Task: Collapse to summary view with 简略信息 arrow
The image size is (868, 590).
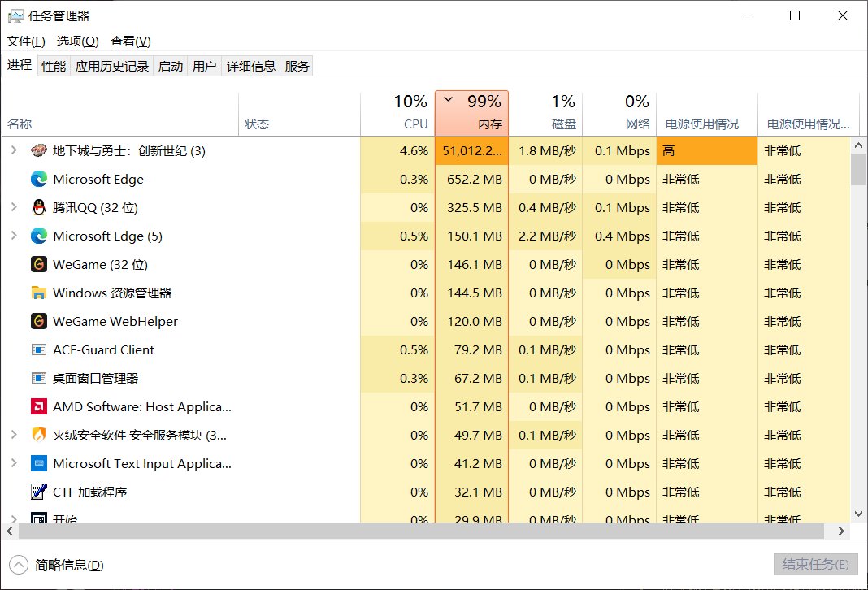Action: pyautogui.click(x=18, y=565)
